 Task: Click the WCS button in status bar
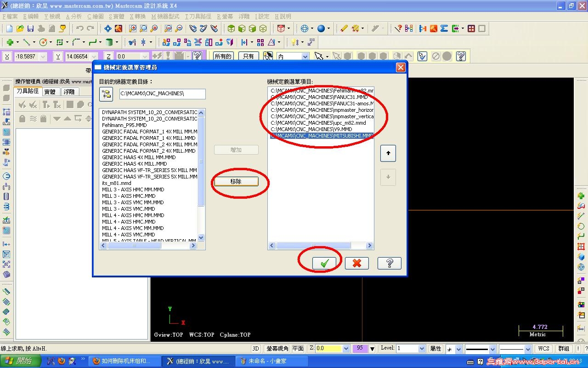(x=543, y=349)
